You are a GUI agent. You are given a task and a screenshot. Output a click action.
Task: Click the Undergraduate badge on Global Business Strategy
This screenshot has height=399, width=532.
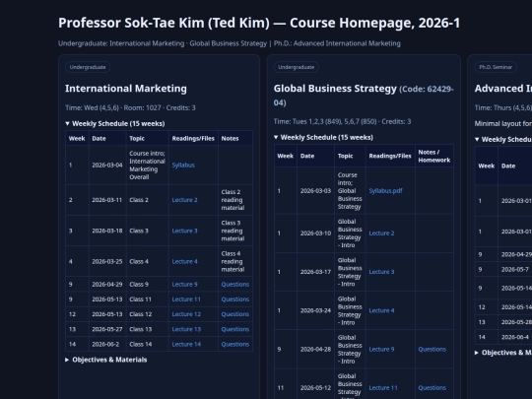[297, 67]
